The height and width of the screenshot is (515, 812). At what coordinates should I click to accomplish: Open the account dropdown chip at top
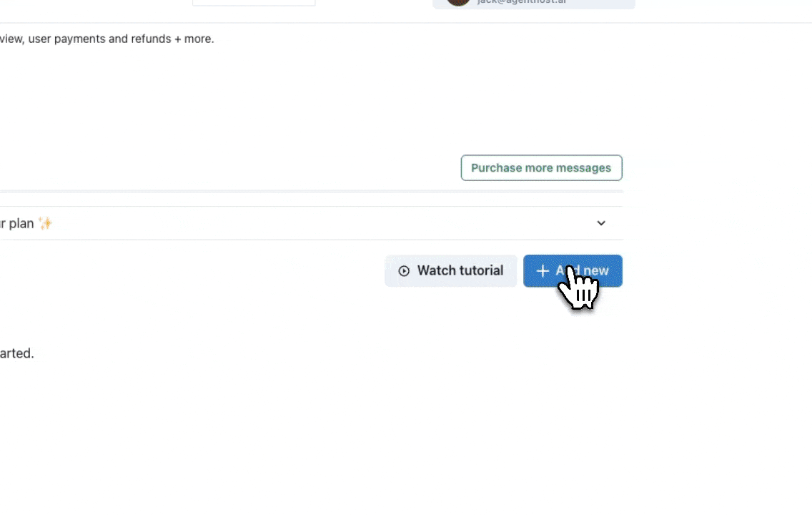pos(533,4)
